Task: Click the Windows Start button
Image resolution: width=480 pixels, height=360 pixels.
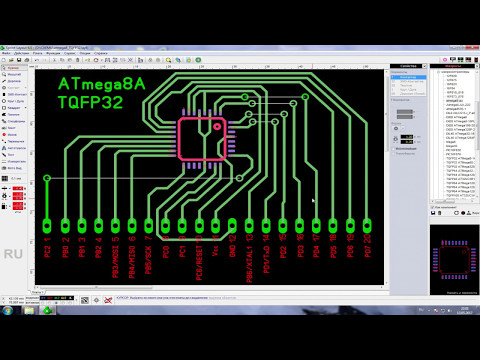Action: (7, 310)
